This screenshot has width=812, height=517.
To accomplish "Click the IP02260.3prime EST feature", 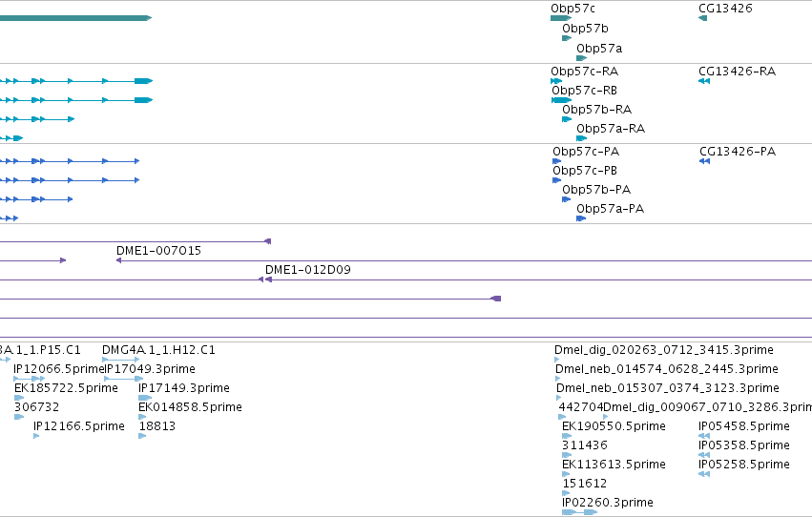I will (x=579, y=512).
